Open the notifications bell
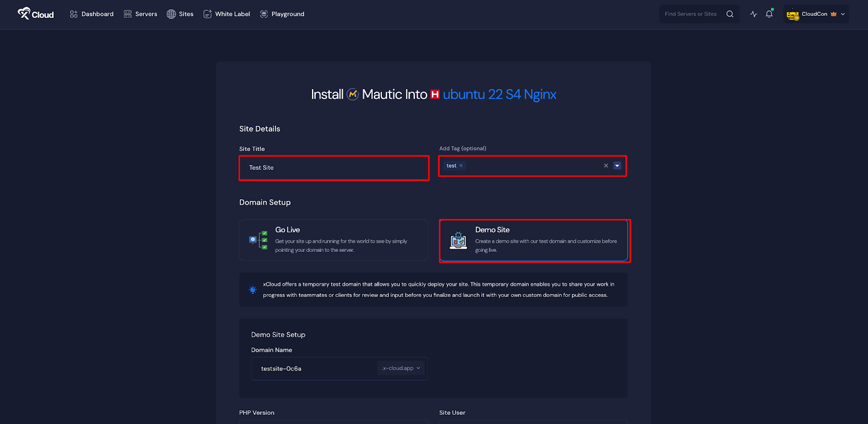 click(x=769, y=14)
